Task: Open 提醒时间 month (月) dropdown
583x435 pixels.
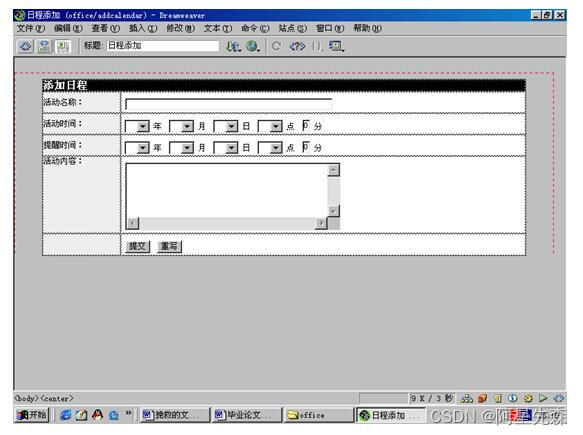Action: [181, 148]
